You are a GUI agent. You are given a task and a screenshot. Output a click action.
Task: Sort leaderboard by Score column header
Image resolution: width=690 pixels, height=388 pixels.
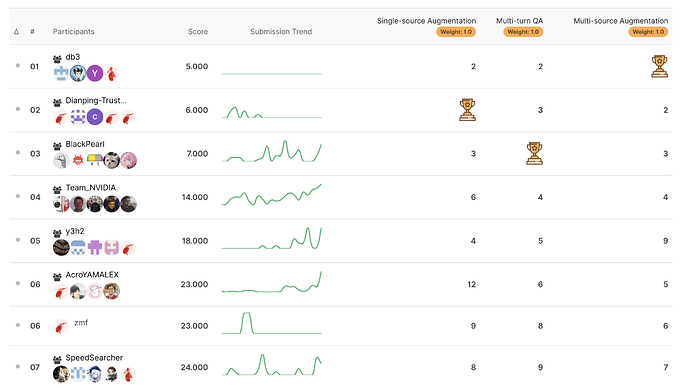point(198,32)
